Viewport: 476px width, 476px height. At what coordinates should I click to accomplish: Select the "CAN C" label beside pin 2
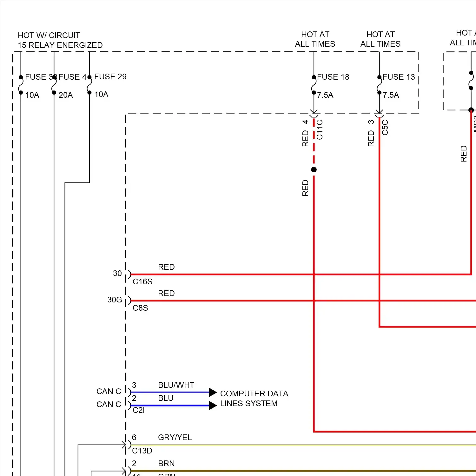109,404
